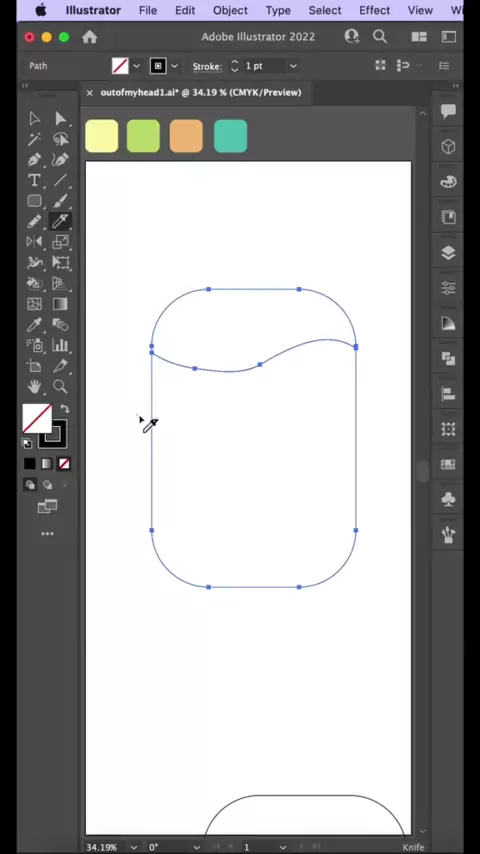Select the Direct Selection tool

(x=34, y=119)
